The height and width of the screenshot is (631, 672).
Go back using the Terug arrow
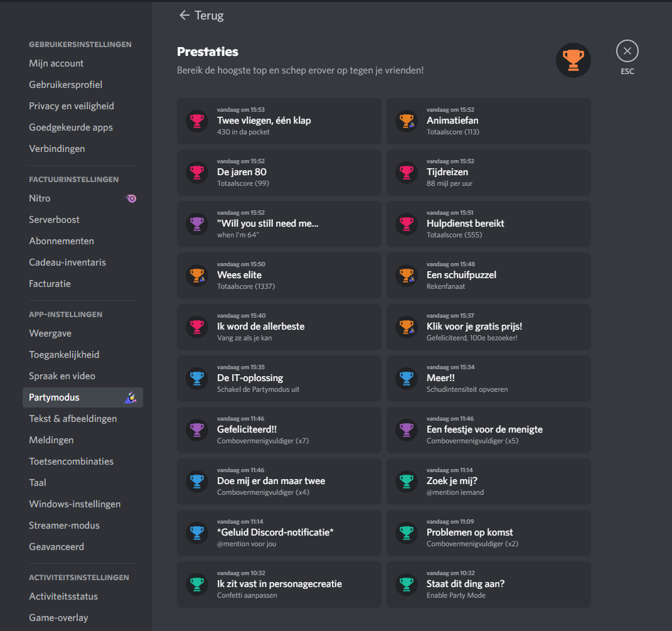coord(184,16)
